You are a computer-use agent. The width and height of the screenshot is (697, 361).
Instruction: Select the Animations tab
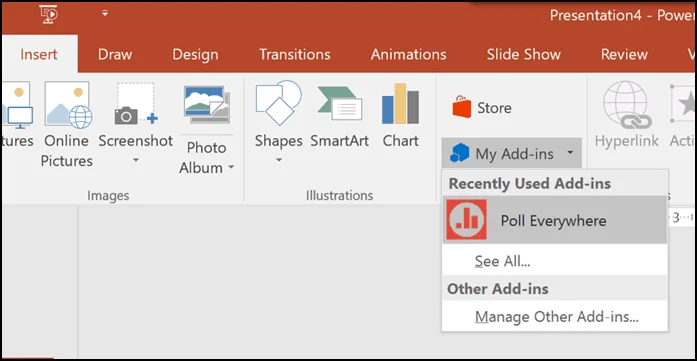pyautogui.click(x=409, y=54)
